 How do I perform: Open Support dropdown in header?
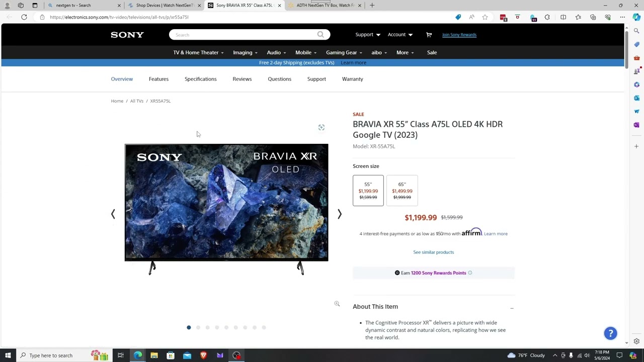pyautogui.click(x=368, y=35)
